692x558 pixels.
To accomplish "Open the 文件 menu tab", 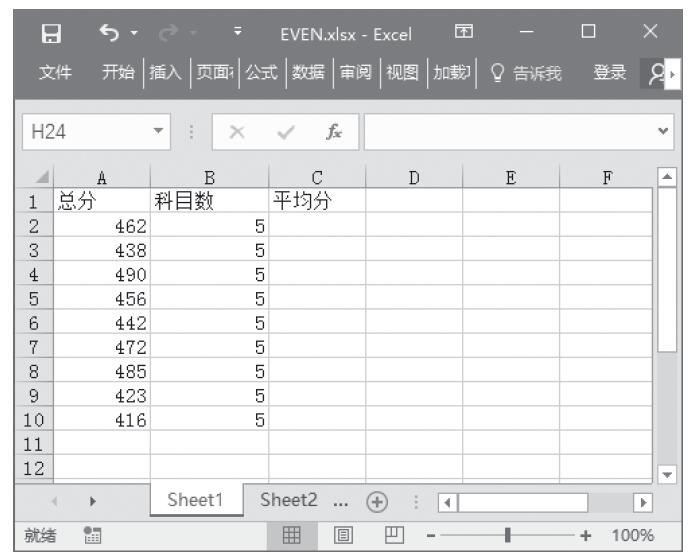I will [x=54, y=73].
